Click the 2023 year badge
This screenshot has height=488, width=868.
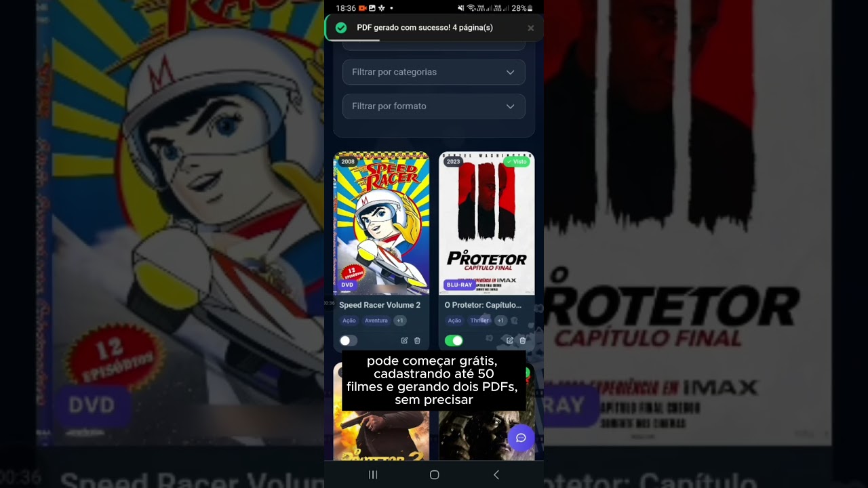[x=453, y=162]
